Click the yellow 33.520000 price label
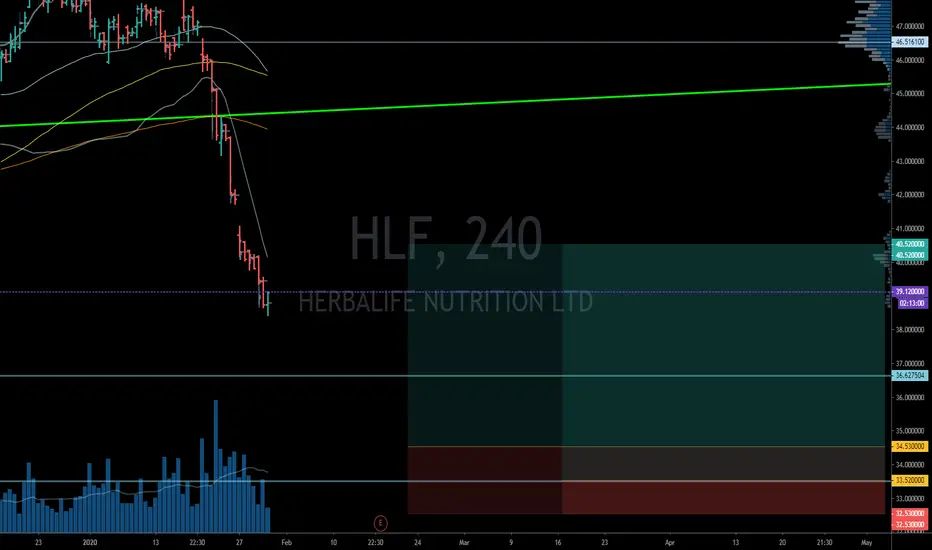 click(x=910, y=480)
